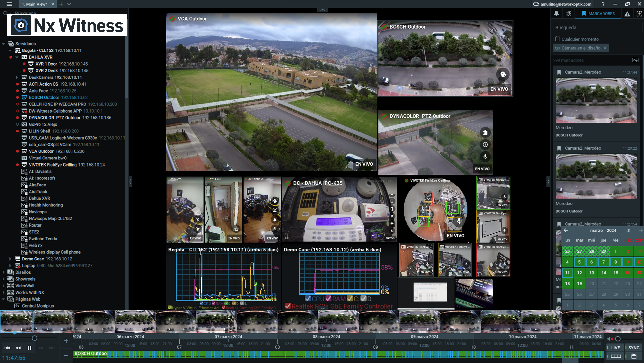
Task: Open the events warning triangle tab
Action: pyautogui.click(x=627, y=14)
